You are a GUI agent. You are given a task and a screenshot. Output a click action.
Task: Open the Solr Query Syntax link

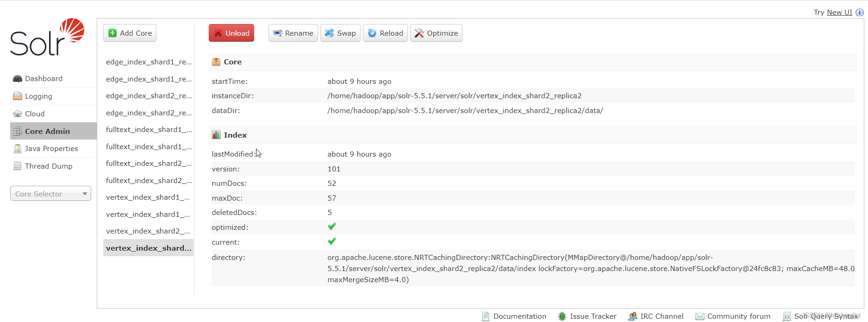(826, 316)
